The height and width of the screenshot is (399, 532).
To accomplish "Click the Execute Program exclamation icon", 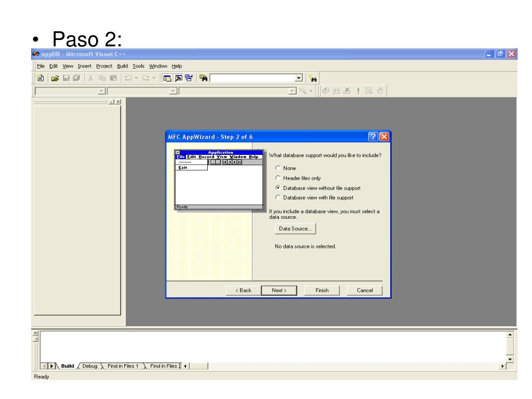I will [358, 91].
